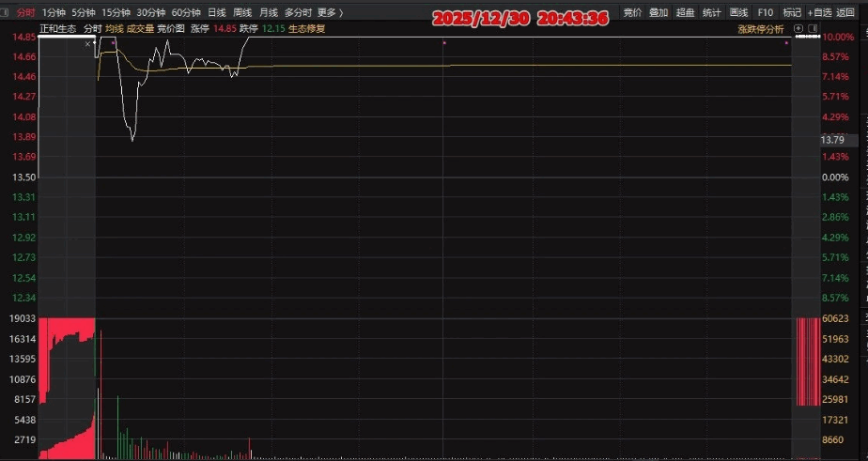Click the 60623 right volume axis label

coord(835,319)
